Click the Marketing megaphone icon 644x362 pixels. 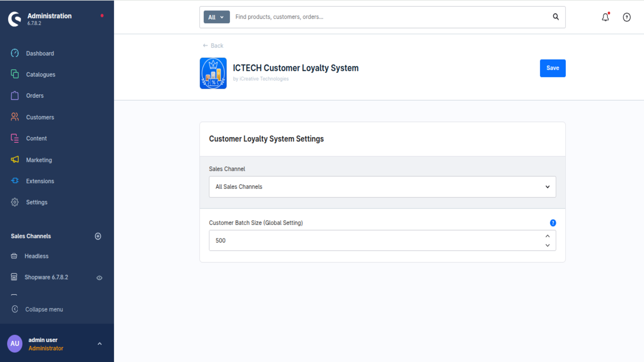[x=15, y=160]
